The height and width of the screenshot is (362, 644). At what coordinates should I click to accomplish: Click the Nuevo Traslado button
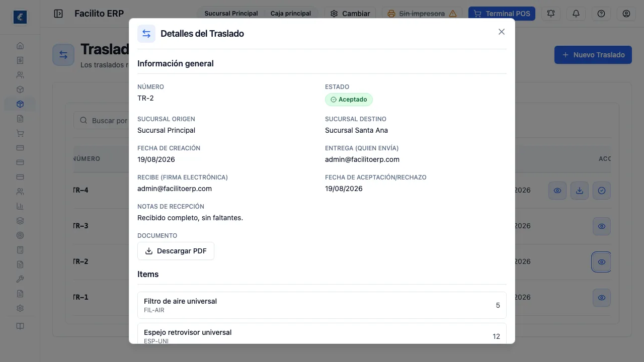coord(593,55)
